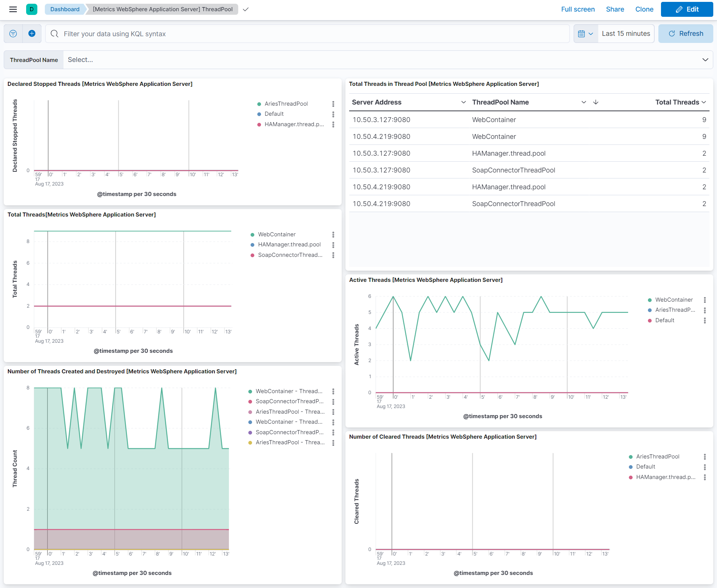
Task: Click the Number of Cleared Threads panel title
Action: coord(443,437)
